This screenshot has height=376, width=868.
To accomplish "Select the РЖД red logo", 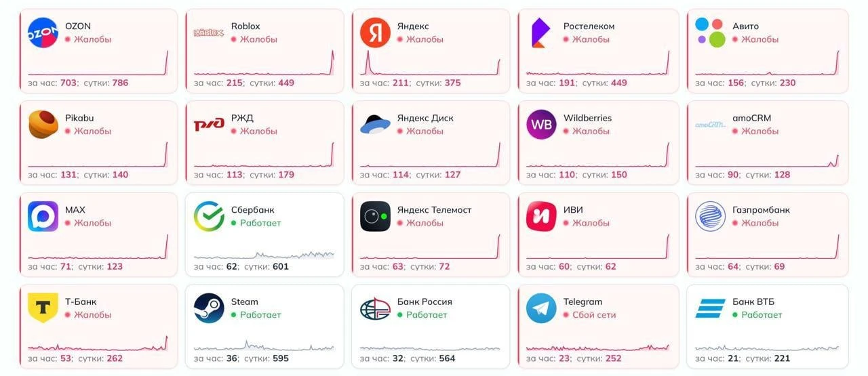I will tap(209, 125).
